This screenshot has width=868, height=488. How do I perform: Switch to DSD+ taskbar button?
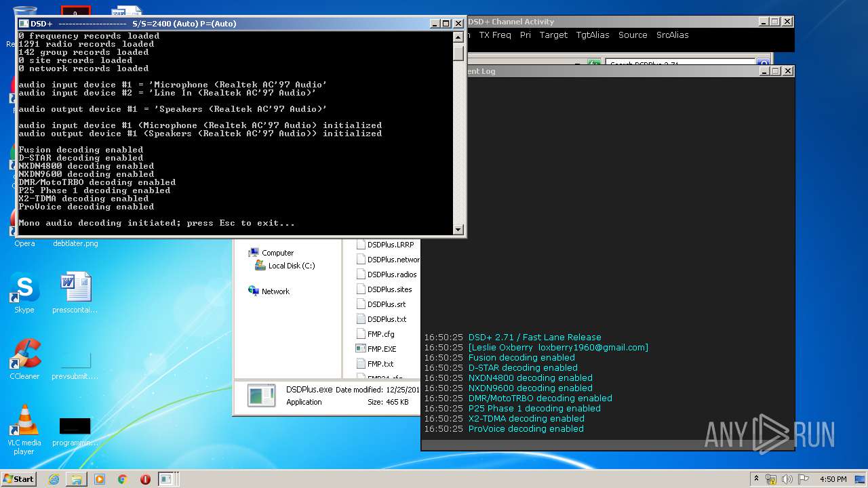167,479
